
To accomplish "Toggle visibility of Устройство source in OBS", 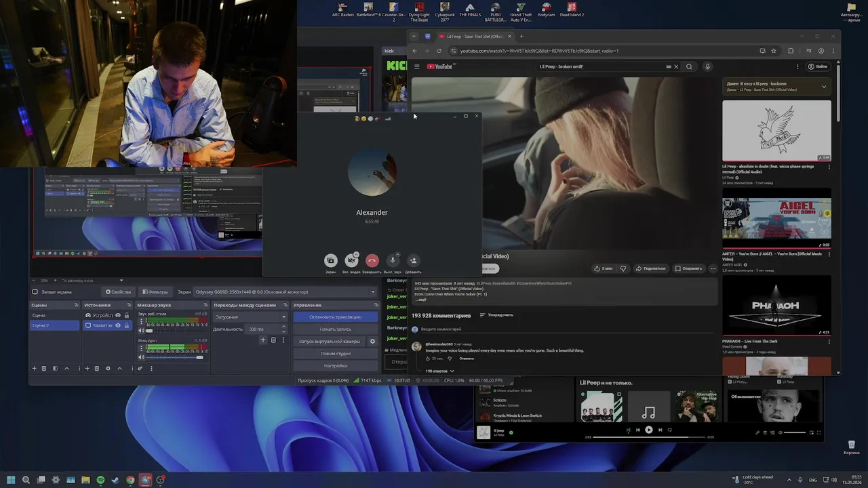I will click(118, 315).
